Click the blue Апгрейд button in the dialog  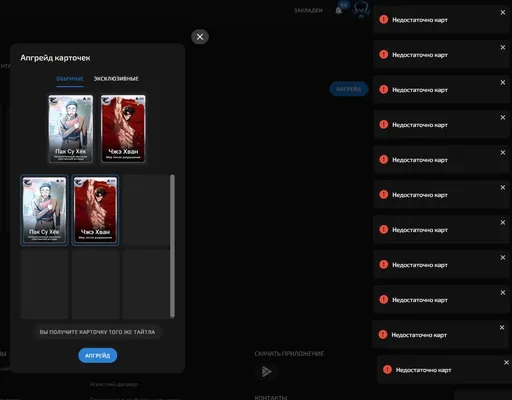click(x=98, y=356)
